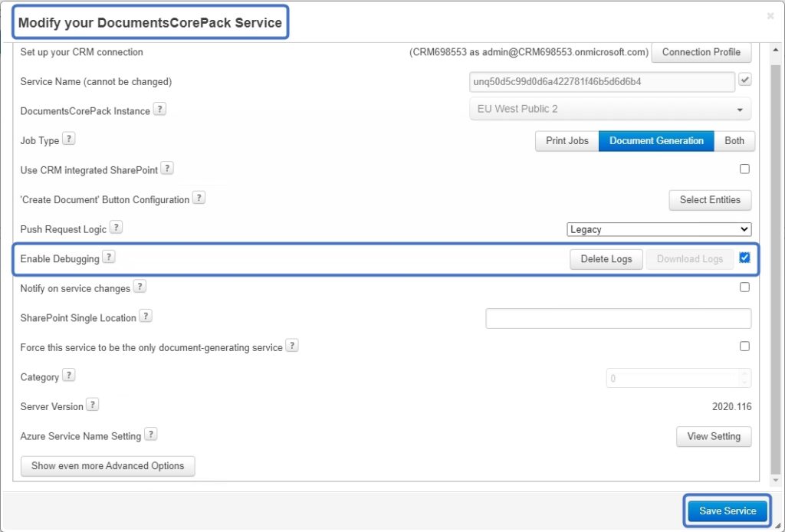Click the Service Name text field

(602, 81)
